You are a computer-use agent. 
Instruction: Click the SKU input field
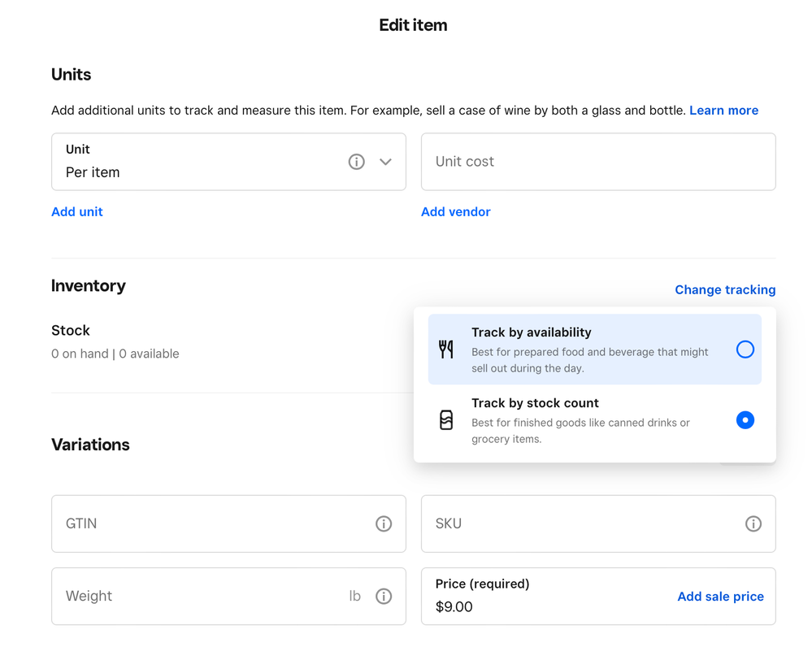[x=581, y=524]
